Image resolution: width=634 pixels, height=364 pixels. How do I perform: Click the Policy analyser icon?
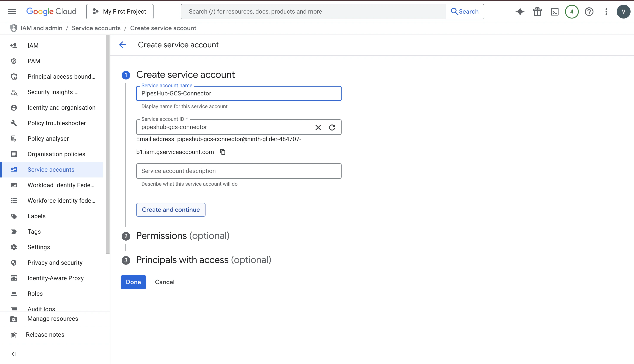pyautogui.click(x=14, y=138)
